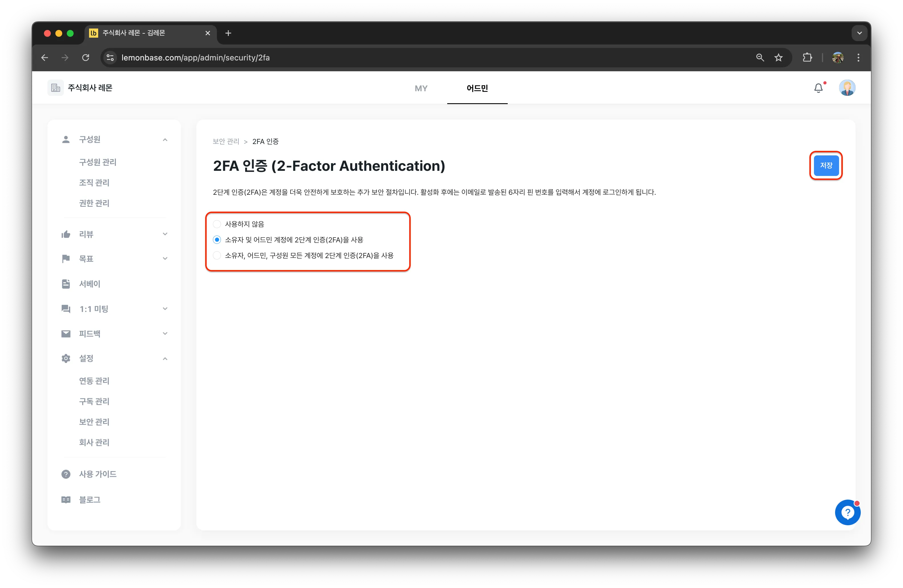Image resolution: width=903 pixels, height=588 pixels.
Task: Open 구독 관리 sidebar item
Action: [94, 401]
